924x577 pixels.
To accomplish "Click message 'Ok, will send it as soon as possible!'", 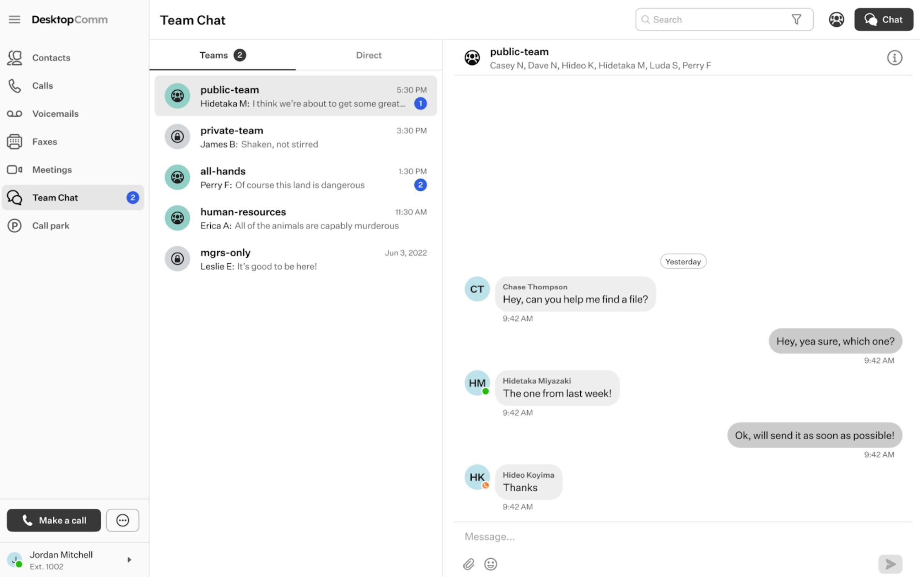I will 815,435.
